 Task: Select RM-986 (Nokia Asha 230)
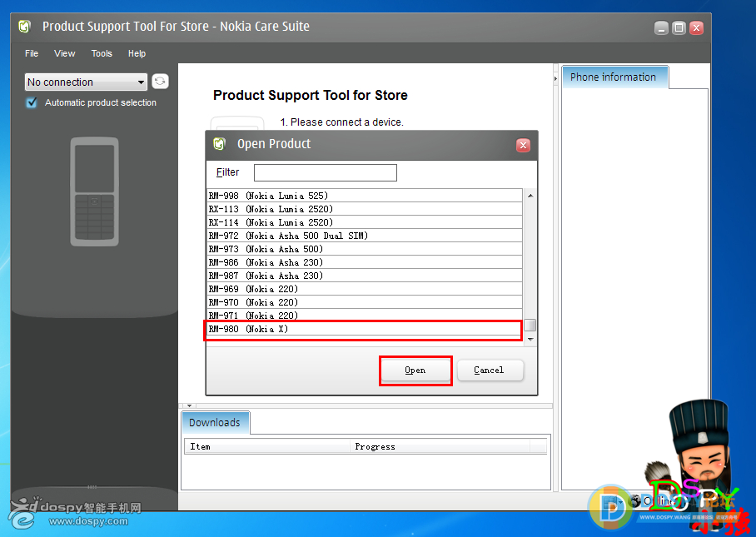pyautogui.click(x=365, y=263)
